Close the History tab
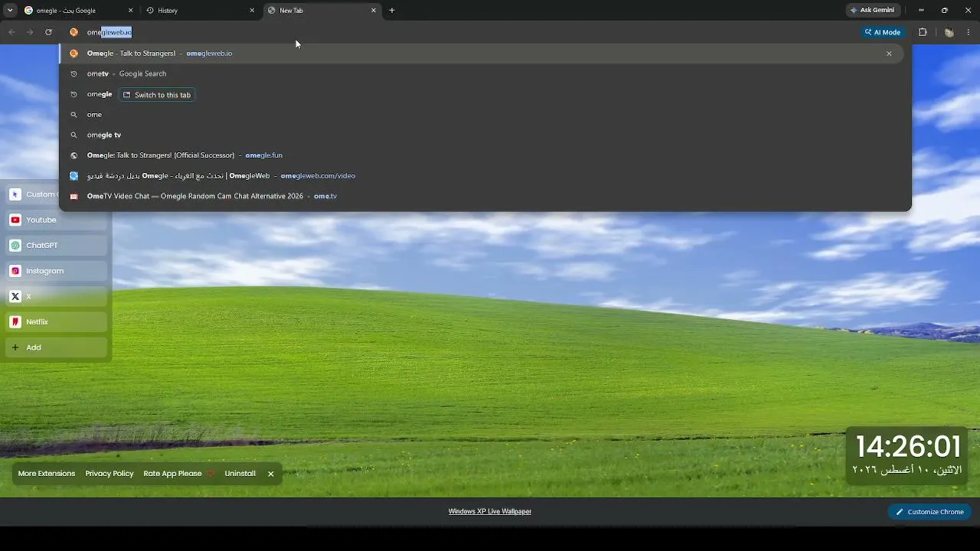 coord(252,11)
